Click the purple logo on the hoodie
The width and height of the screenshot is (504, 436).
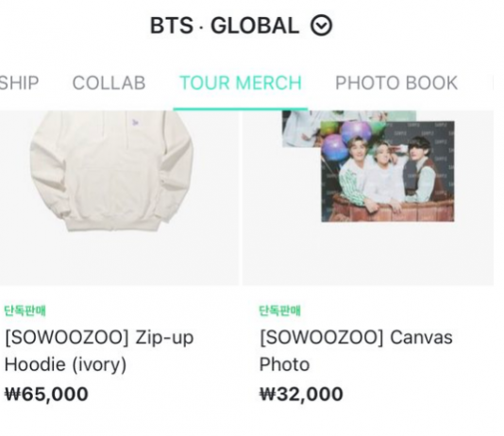135,122
